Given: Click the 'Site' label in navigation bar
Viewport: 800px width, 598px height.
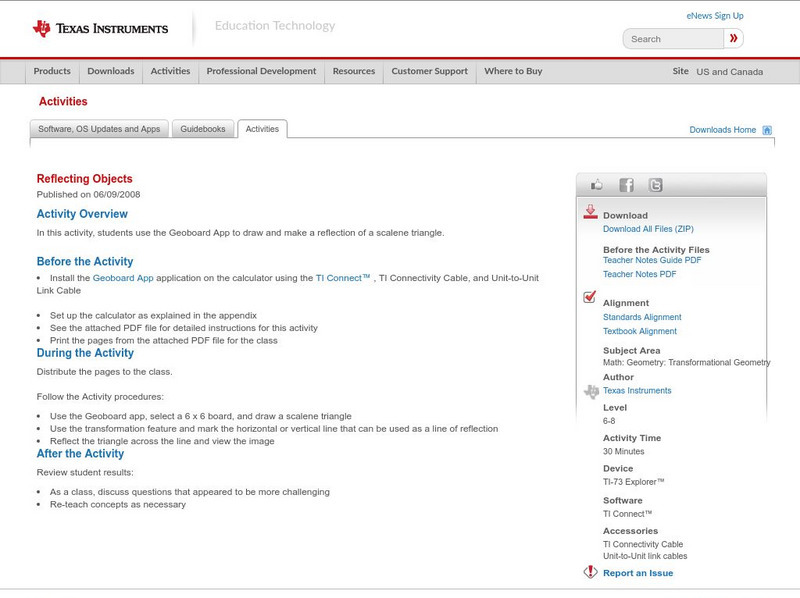Looking at the screenshot, I should [x=681, y=71].
